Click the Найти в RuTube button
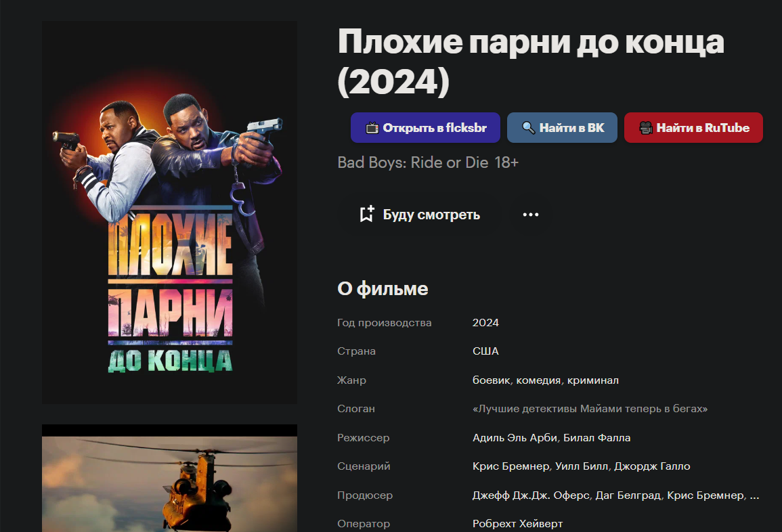 (693, 128)
